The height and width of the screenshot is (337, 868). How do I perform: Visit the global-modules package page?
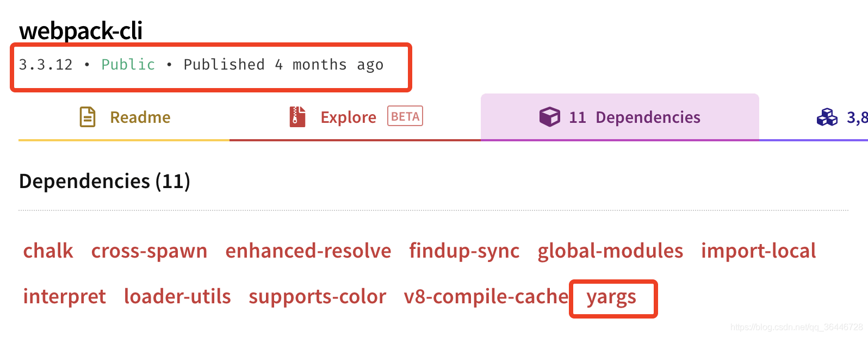click(x=610, y=252)
